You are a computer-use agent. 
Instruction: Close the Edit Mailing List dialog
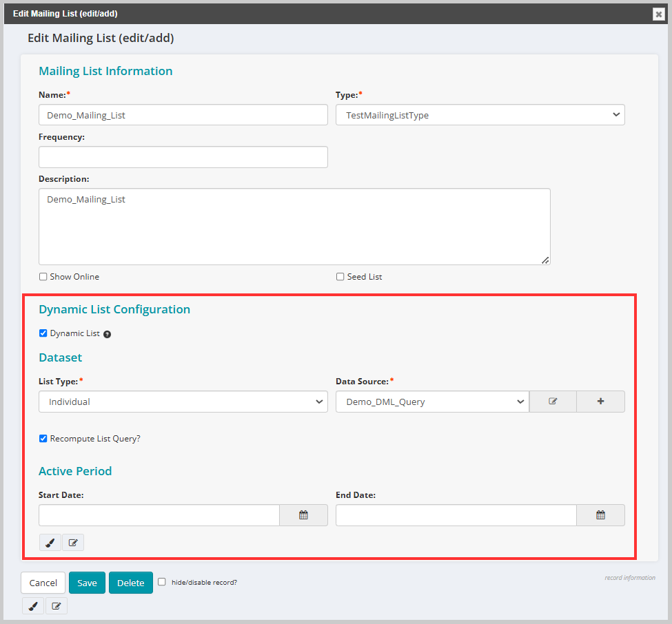[658, 14]
